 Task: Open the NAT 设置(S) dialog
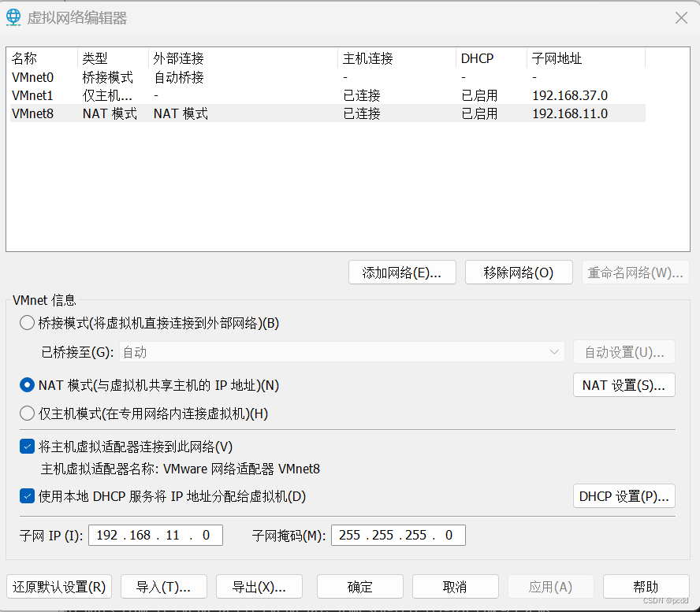[624, 385]
